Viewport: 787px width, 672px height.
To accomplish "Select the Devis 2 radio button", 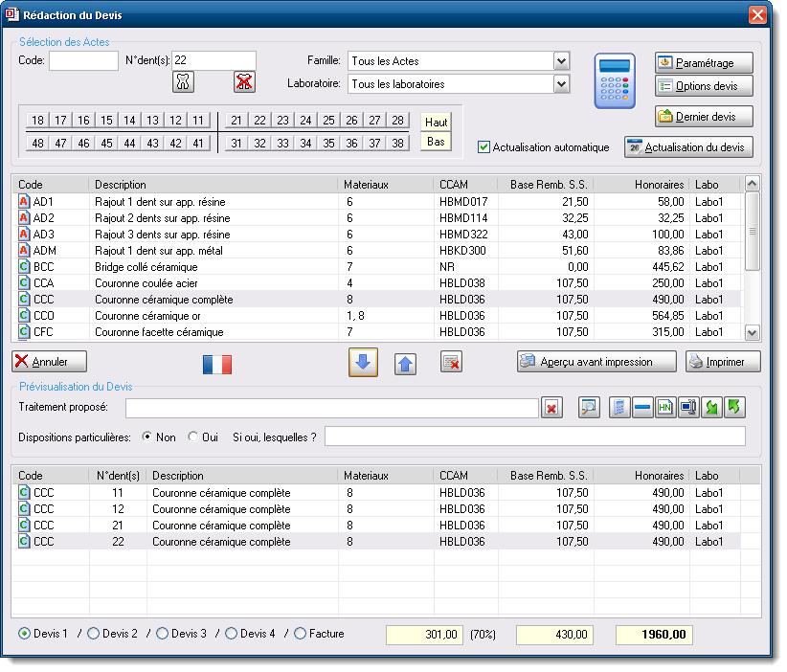I will 94,634.
